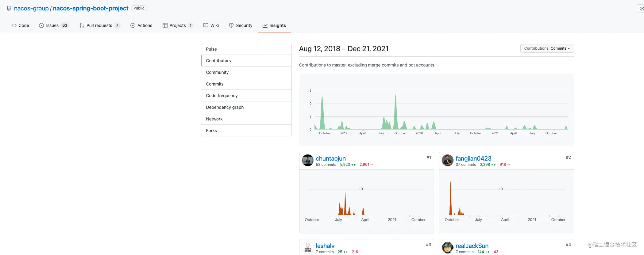Click the contributions to master description text

pyautogui.click(x=367, y=65)
